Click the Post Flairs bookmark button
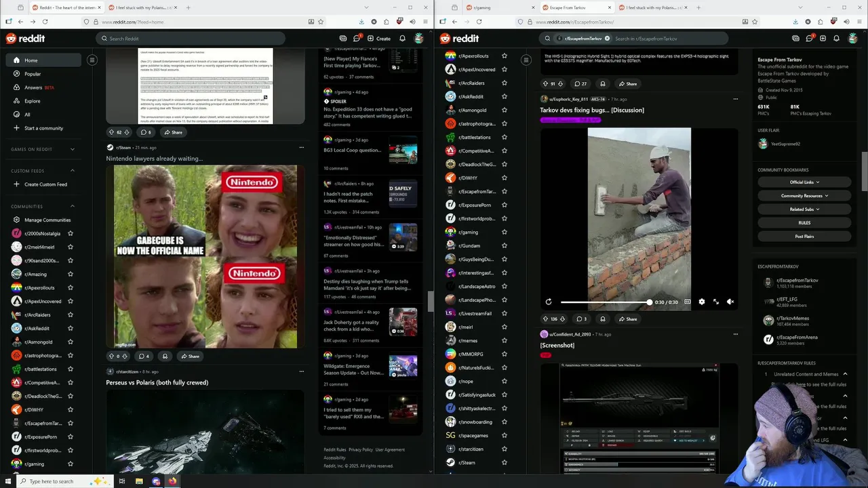868x488 pixels. (x=804, y=237)
